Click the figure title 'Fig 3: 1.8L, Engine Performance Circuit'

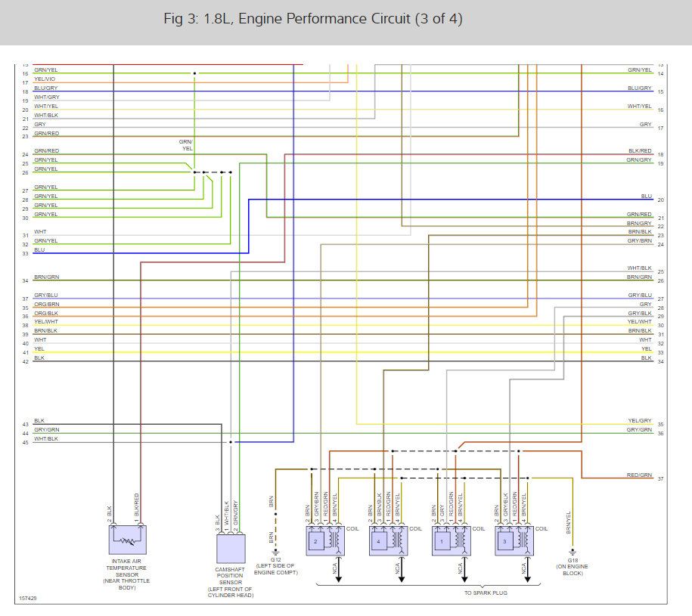point(313,19)
